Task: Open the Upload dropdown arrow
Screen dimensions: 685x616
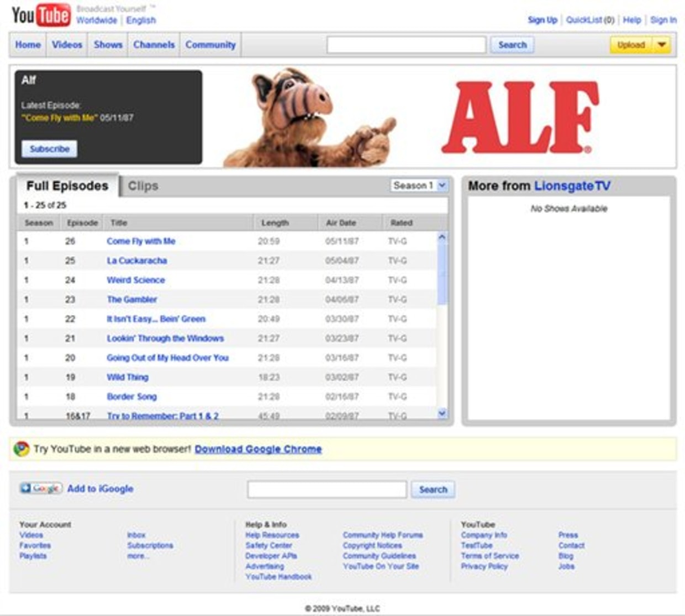Action: [662, 45]
